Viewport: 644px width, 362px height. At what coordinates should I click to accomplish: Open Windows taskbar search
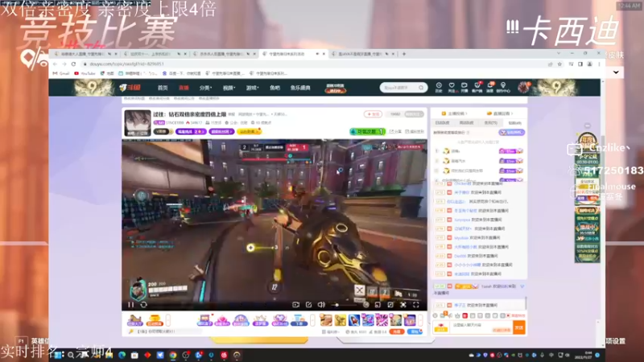71,355
